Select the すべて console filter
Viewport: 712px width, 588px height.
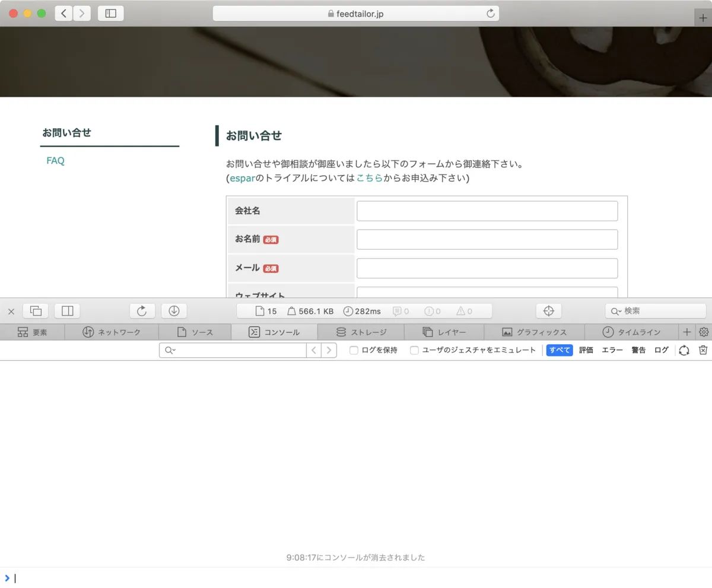[560, 350]
